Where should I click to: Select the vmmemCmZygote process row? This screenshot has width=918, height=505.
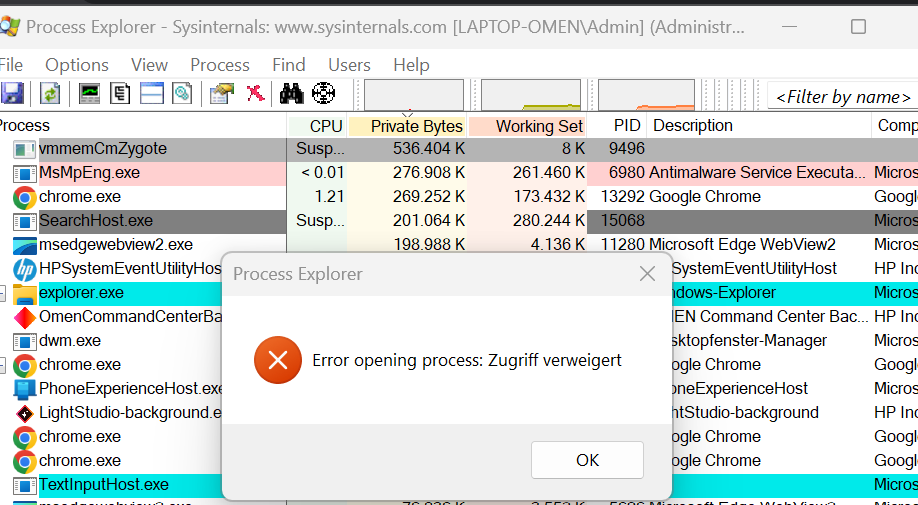[459, 150]
